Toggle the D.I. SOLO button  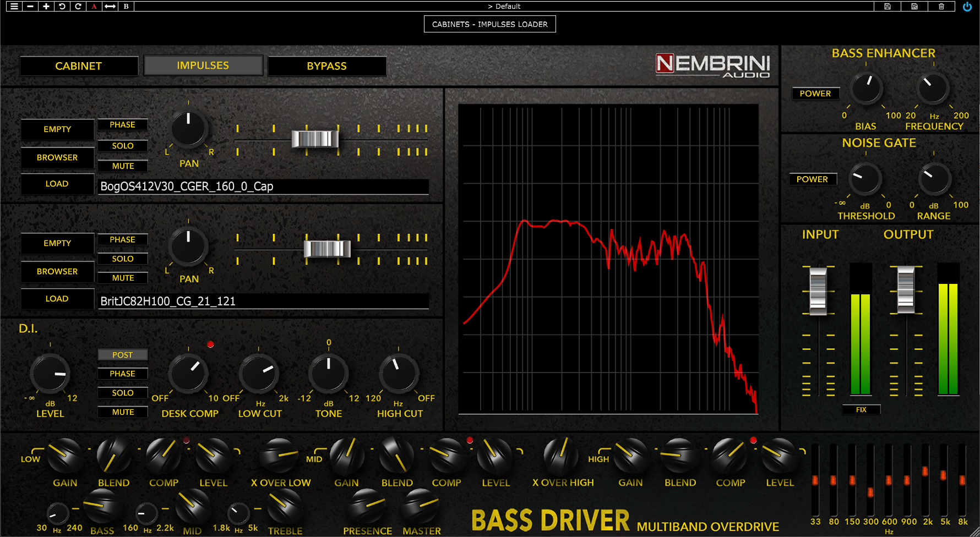click(123, 393)
